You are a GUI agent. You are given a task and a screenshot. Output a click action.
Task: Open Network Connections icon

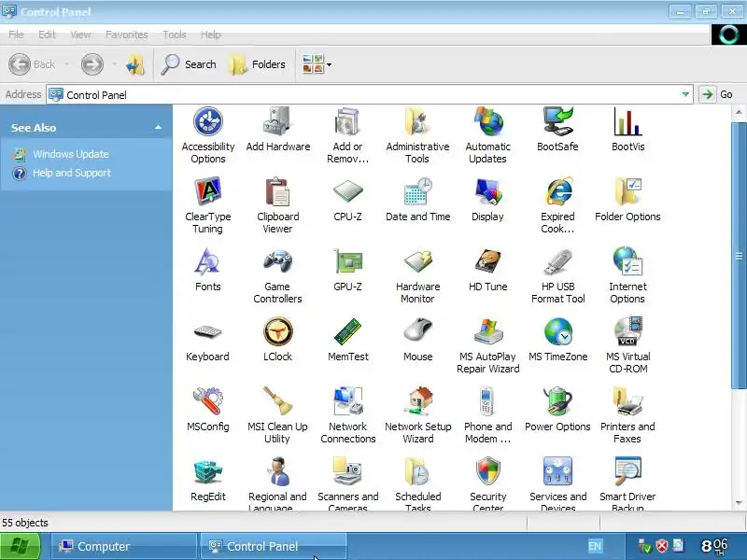tap(347, 401)
